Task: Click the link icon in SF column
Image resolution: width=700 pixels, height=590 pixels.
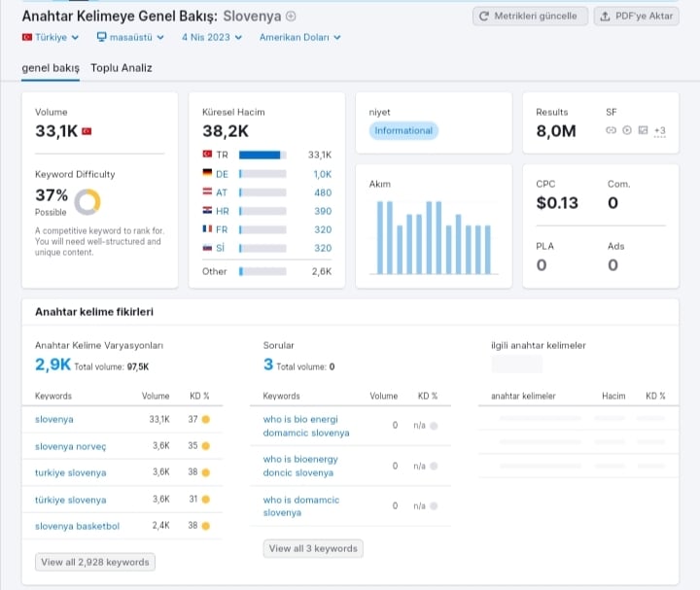Action: click(x=611, y=130)
